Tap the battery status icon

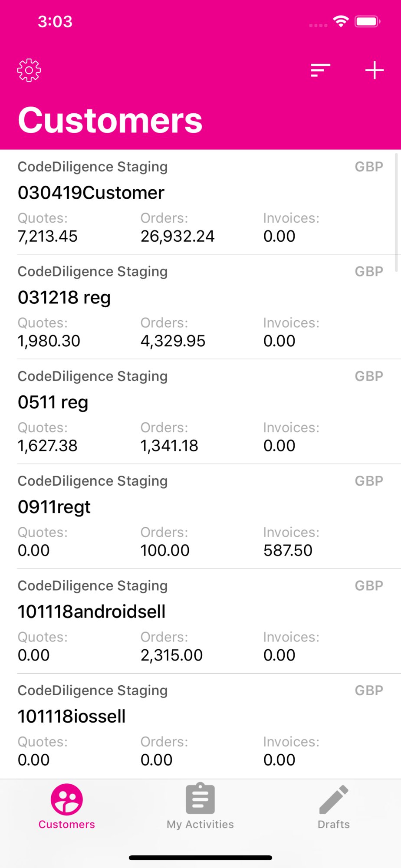click(x=367, y=21)
